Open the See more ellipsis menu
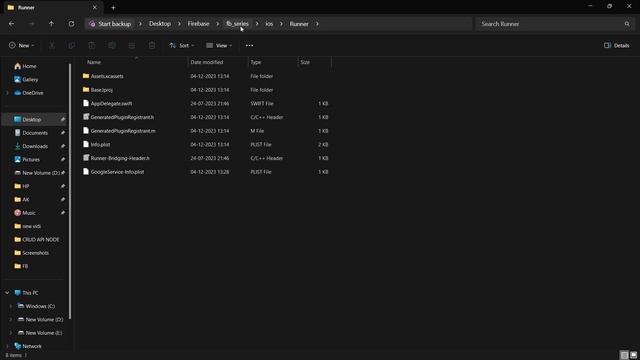Image resolution: width=640 pixels, height=360 pixels. [249, 45]
